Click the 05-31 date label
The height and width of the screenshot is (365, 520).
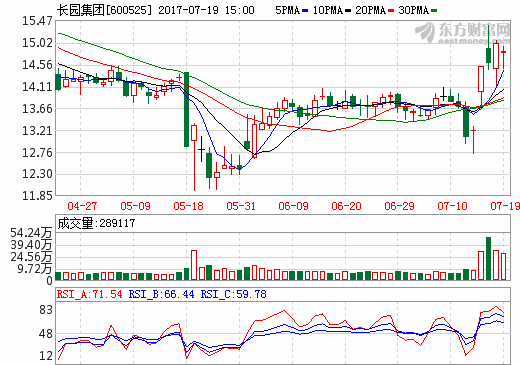click(241, 206)
